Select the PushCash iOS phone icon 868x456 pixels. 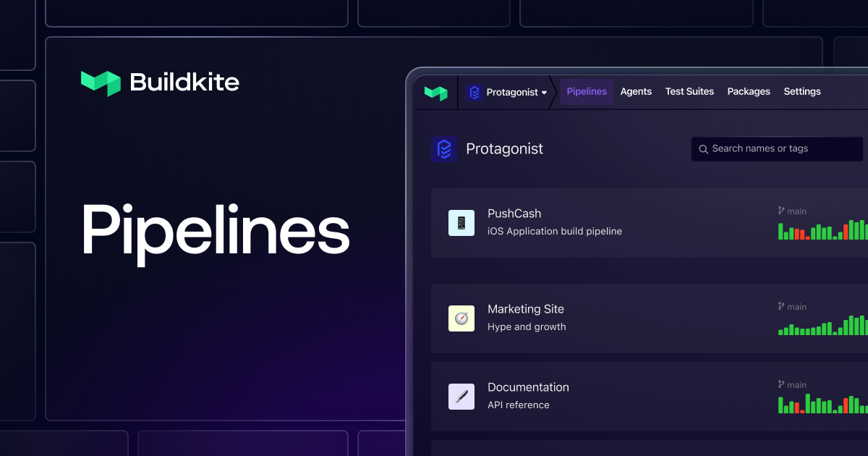click(461, 222)
